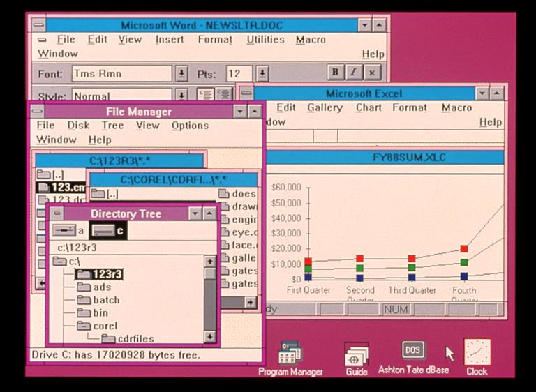This screenshot has width=536, height=392.
Task: Select the 123r3 folder in the tree
Action: pyautogui.click(x=99, y=274)
